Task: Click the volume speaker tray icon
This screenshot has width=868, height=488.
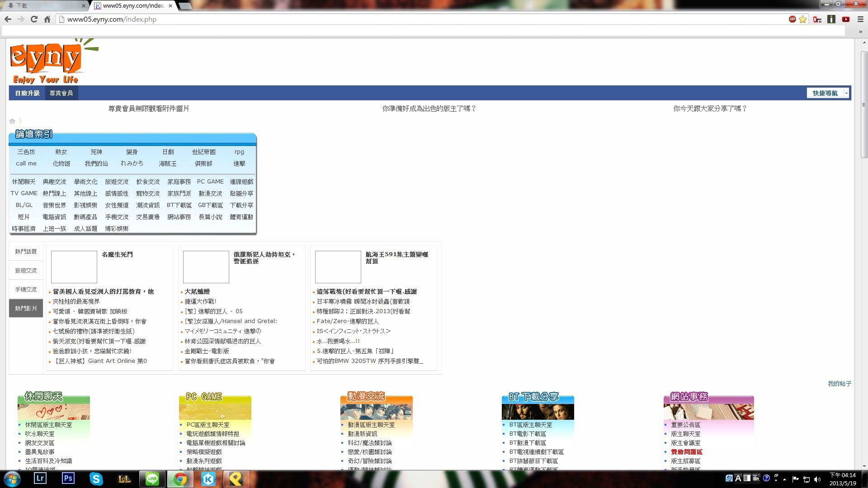Action: pos(817,479)
